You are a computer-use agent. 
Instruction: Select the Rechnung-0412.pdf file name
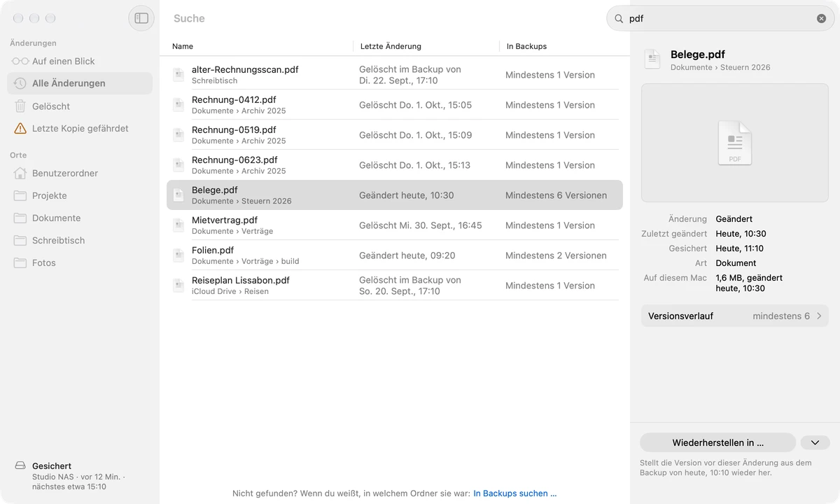click(234, 99)
